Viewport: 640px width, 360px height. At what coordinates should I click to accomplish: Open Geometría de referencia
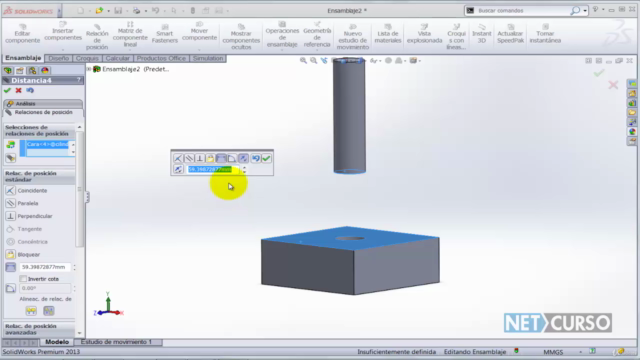coord(317,35)
